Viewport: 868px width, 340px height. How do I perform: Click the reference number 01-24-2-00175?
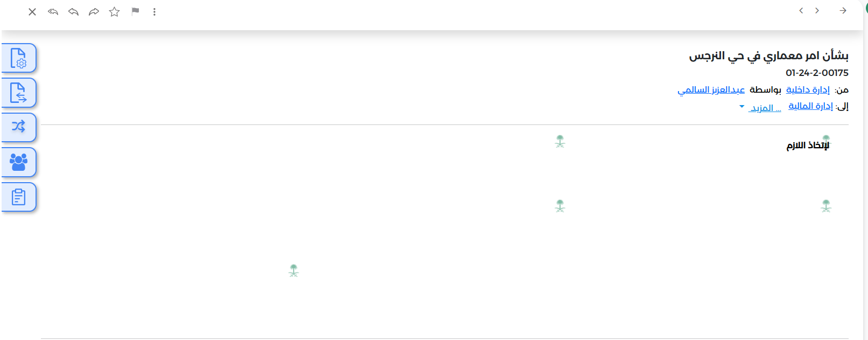[x=817, y=73]
